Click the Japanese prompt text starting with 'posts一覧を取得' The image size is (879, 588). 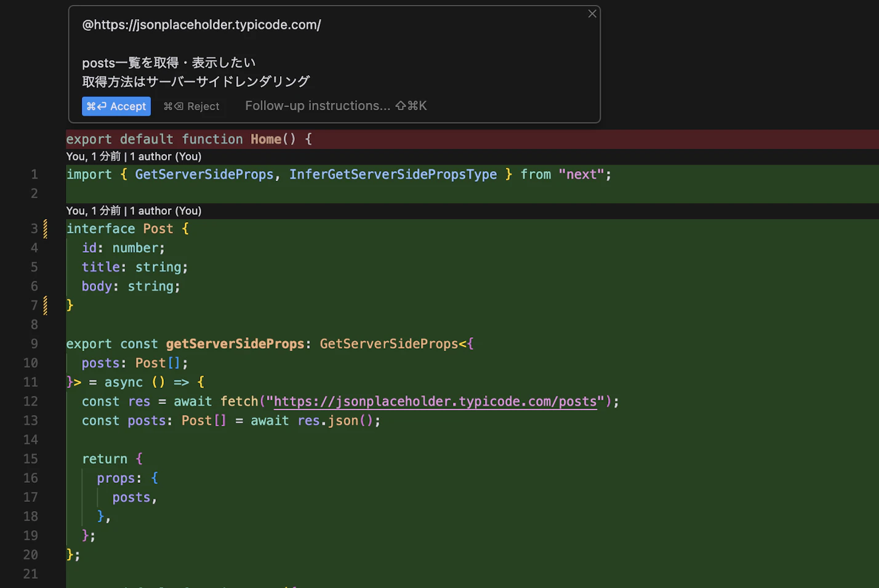(x=169, y=63)
